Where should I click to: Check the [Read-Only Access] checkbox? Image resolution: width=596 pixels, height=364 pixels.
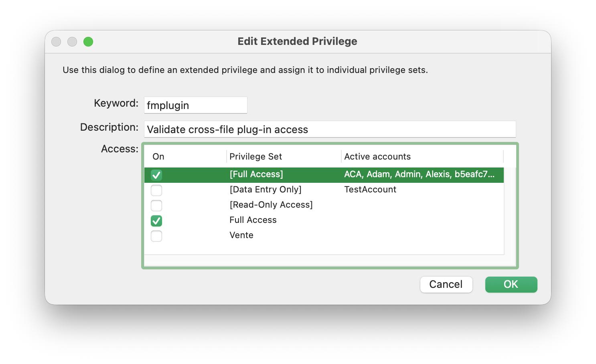point(156,205)
